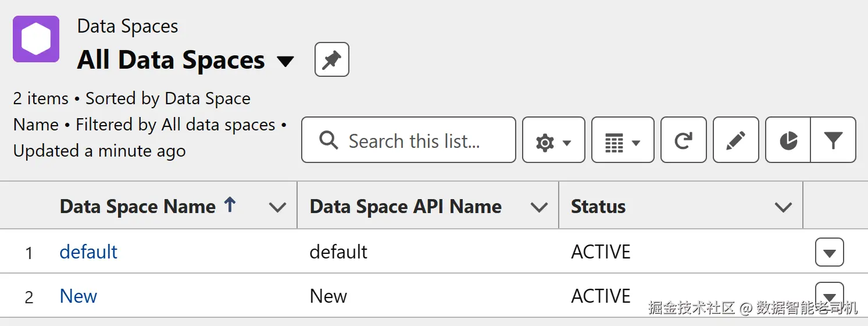Click the Search this list field

(414, 140)
